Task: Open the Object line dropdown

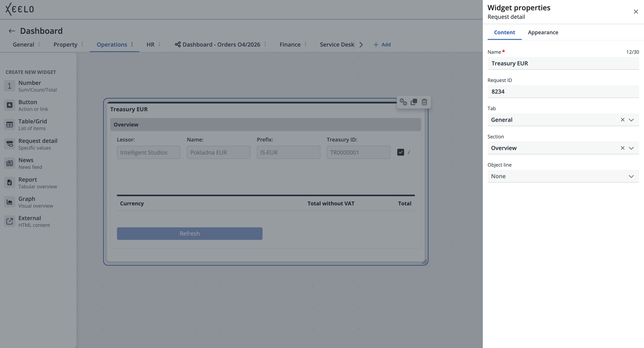Action: coord(563,176)
